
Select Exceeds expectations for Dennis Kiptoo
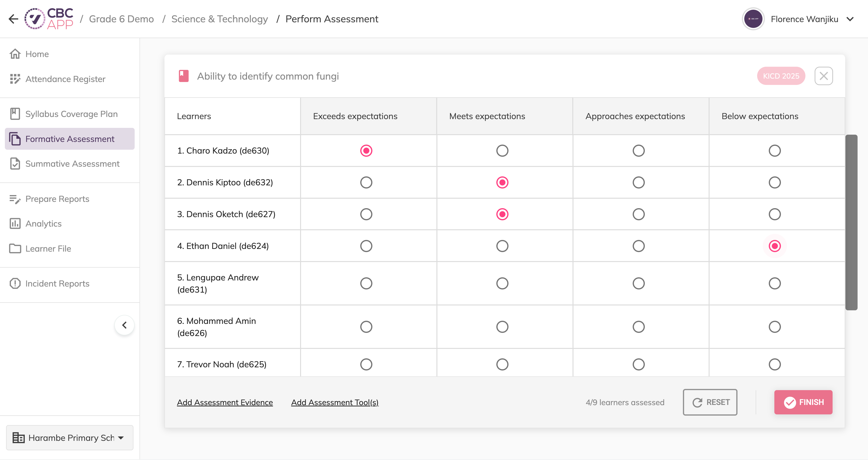coord(366,182)
